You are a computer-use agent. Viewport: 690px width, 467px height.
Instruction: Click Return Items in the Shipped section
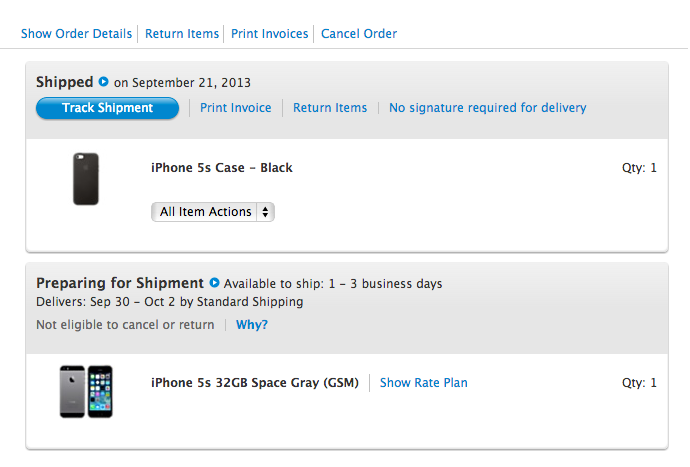330,108
